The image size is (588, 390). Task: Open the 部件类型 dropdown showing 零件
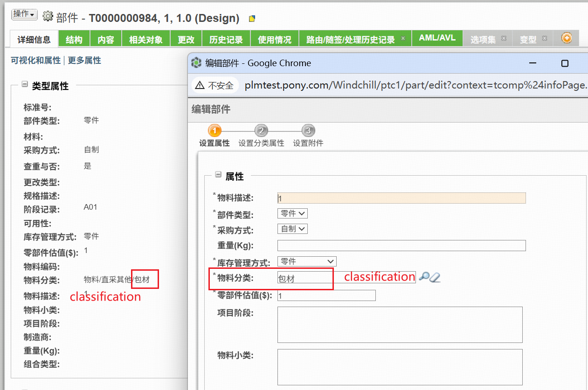292,213
